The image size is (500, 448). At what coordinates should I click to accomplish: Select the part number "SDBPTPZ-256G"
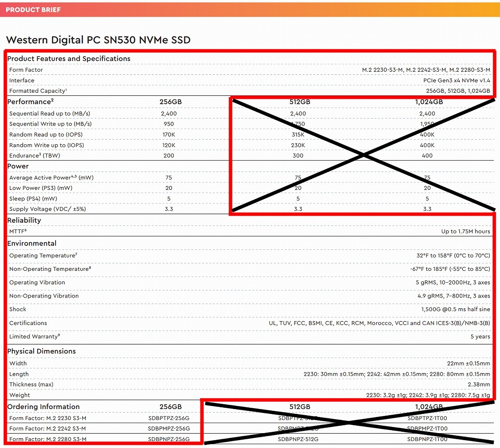click(x=169, y=418)
